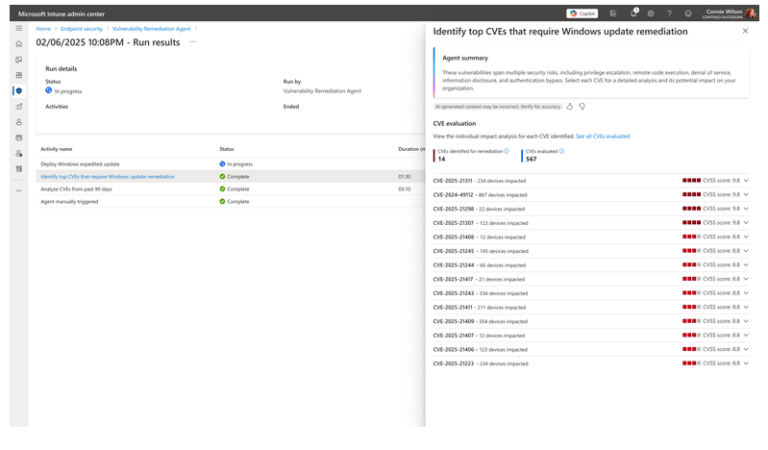
Task: Click CVE-2025-21409 row text
Action: tap(480, 321)
